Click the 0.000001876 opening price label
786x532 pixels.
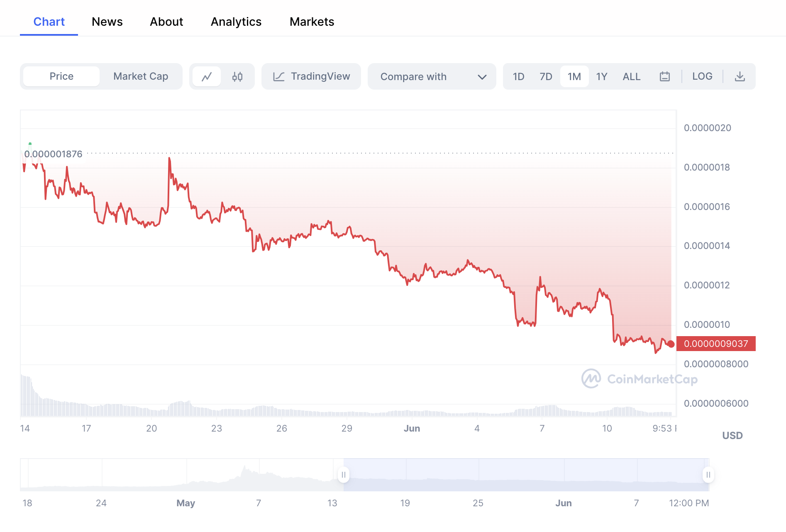(x=54, y=154)
